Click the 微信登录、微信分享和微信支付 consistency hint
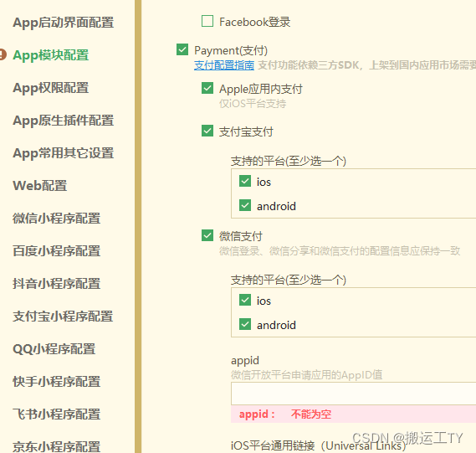476x453 pixels. click(x=340, y=251)
